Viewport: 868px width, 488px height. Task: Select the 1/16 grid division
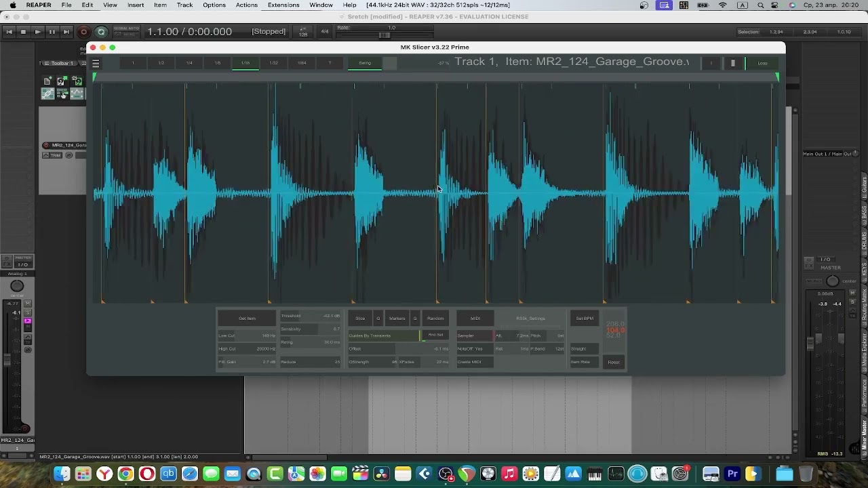(245, 63)
